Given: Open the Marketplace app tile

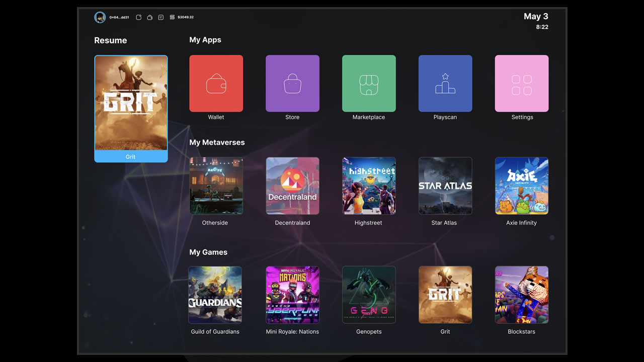Looking at the screenshot, I should point(369,83).
